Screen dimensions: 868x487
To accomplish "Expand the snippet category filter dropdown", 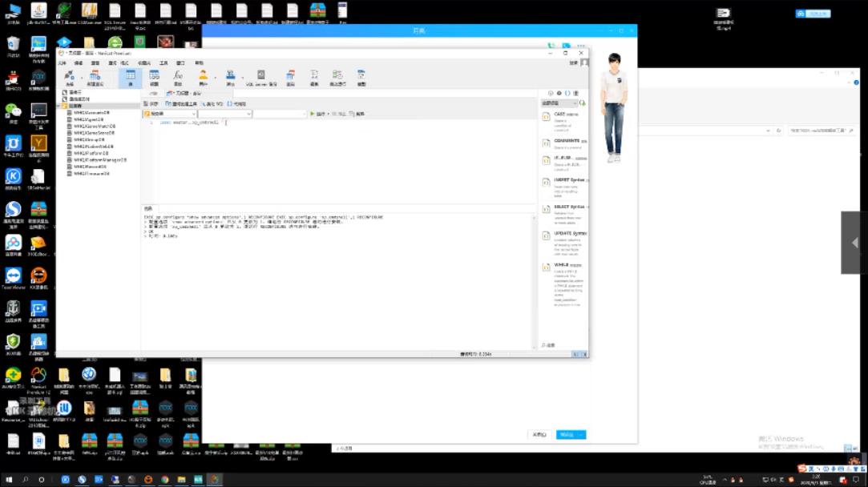I will (x=559, y=103).
